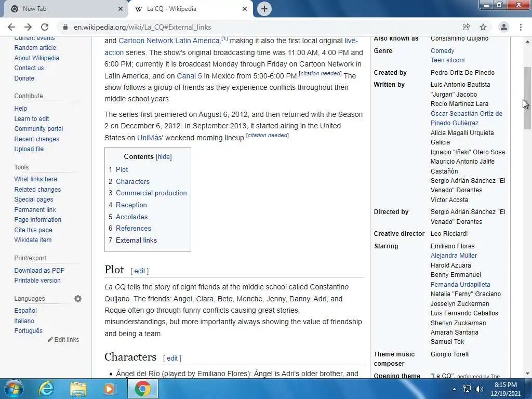532x399 pixels.
Task: Bookmark this page with the star icon
Action: click(483, 27)
